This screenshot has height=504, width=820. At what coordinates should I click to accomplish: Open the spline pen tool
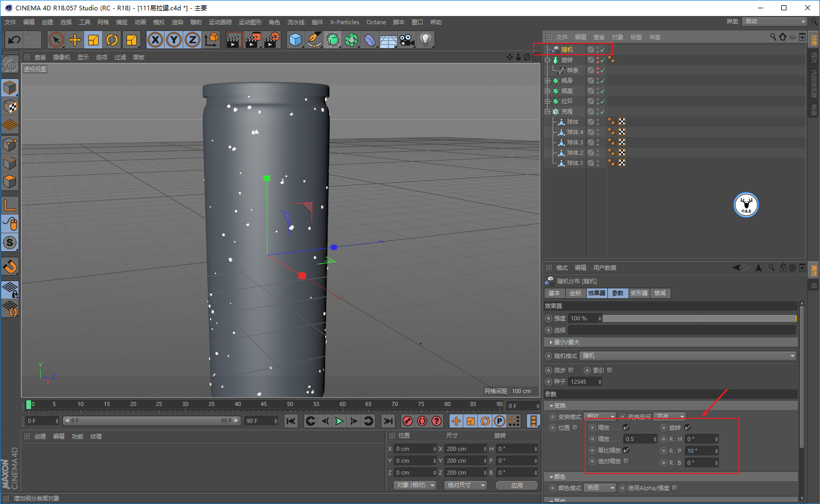(314, 40)
